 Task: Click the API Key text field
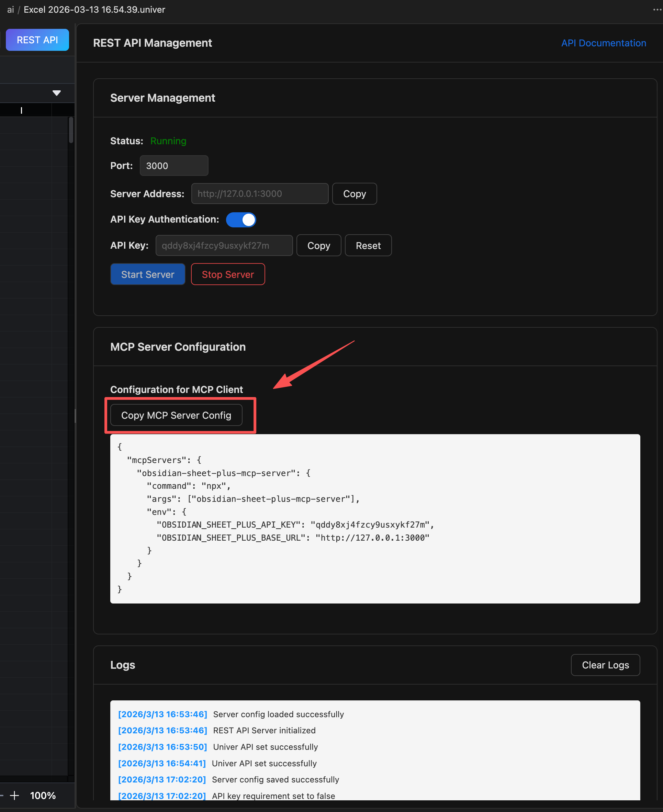click(224, 246)
